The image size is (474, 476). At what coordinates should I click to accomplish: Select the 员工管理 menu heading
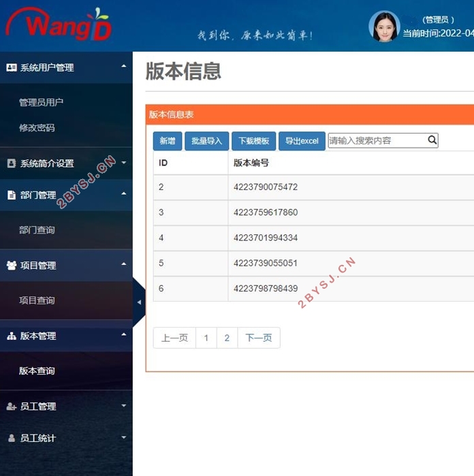coord(38,406)
